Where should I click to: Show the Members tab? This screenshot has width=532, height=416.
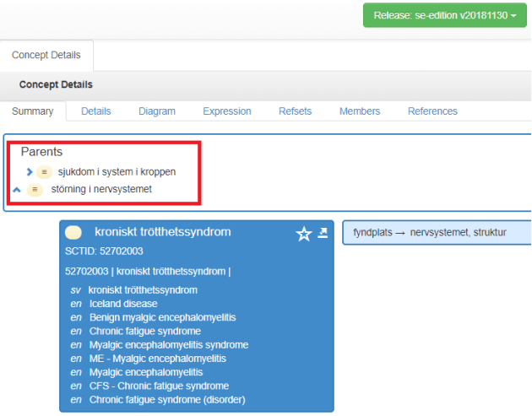pyautogui.click(x=360, y=111)
